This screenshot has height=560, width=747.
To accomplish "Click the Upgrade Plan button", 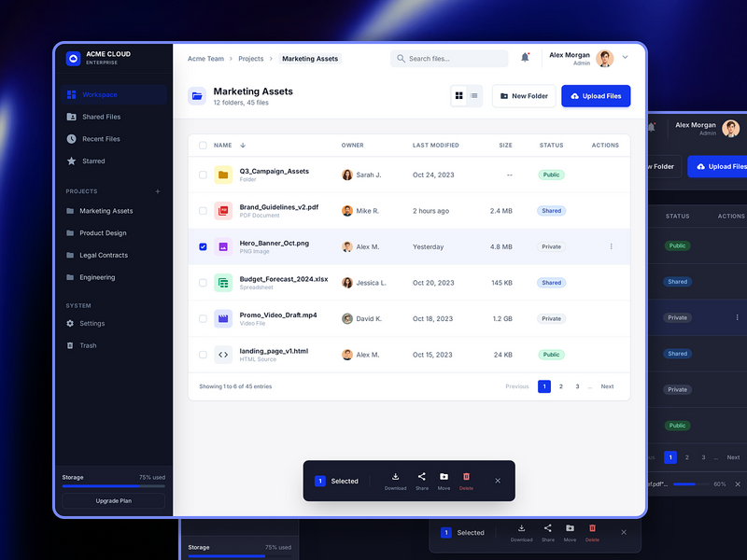I will pyautogui.click(x=112, y=500).
